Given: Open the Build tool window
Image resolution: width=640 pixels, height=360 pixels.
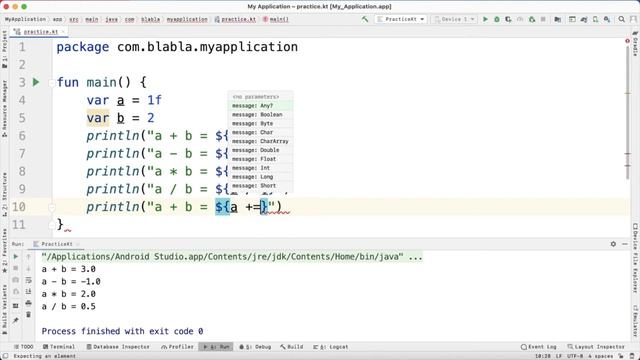Looking at the screenshot, I should [x=292, y=347].
